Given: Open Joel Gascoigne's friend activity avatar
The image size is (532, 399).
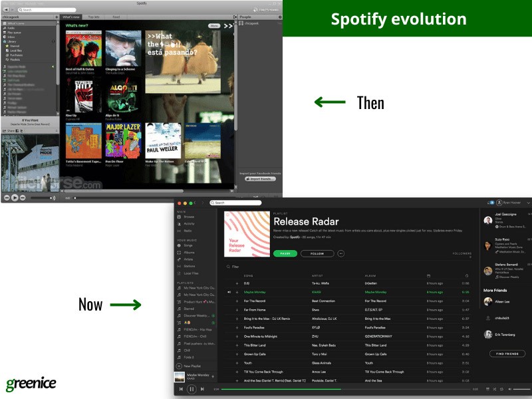Looking at the screenshot, I should pos(488,220).
